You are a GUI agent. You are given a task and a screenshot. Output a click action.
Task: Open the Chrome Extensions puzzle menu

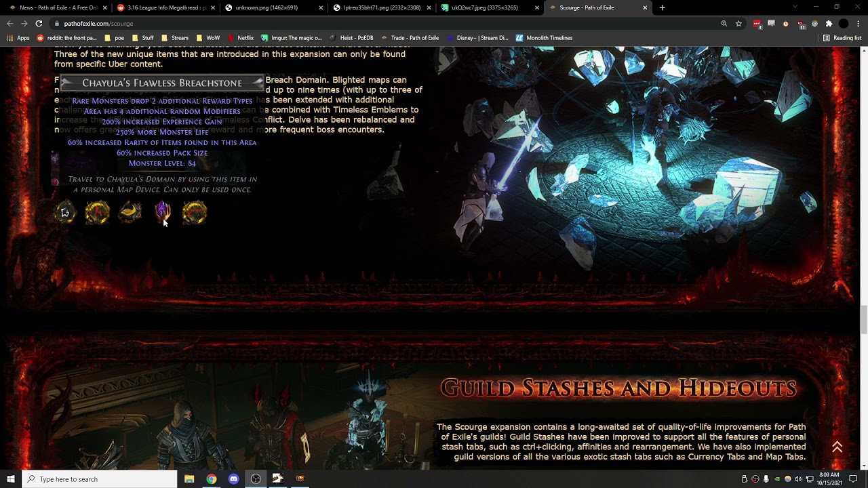829,23
